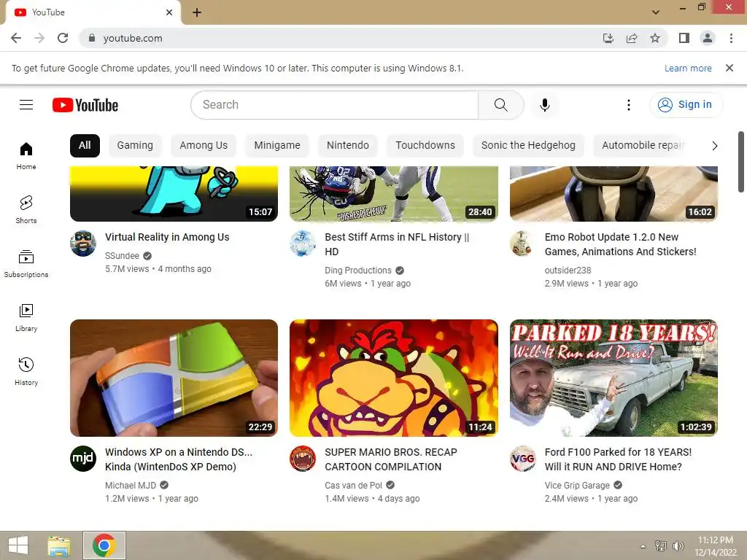The height and width of the screenshot is (560, 747).
Task: Open Emo Robot Update video thumbnail
Action: click(614, 194)
